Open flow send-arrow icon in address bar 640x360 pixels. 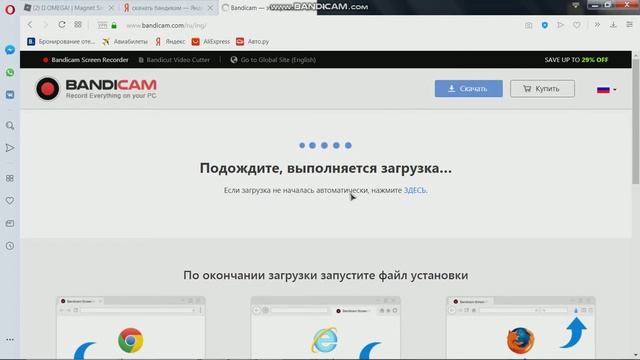tap(560, 25)
